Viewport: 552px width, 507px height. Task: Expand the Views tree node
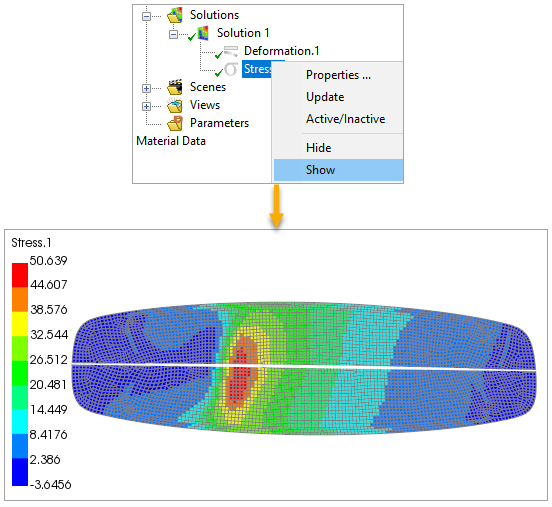[x=146, y=106]
